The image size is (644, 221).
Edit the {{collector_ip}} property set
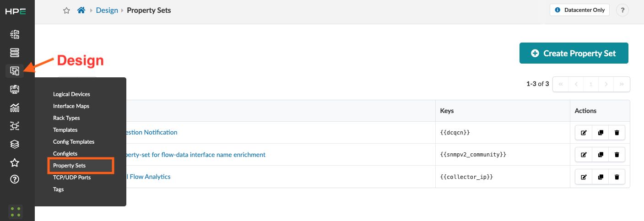(x=584, y=177)
